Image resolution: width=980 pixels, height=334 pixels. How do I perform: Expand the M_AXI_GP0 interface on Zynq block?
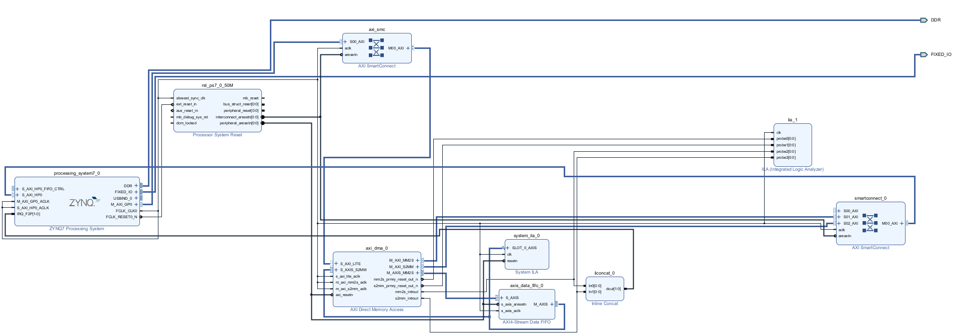tap(136, 204)
